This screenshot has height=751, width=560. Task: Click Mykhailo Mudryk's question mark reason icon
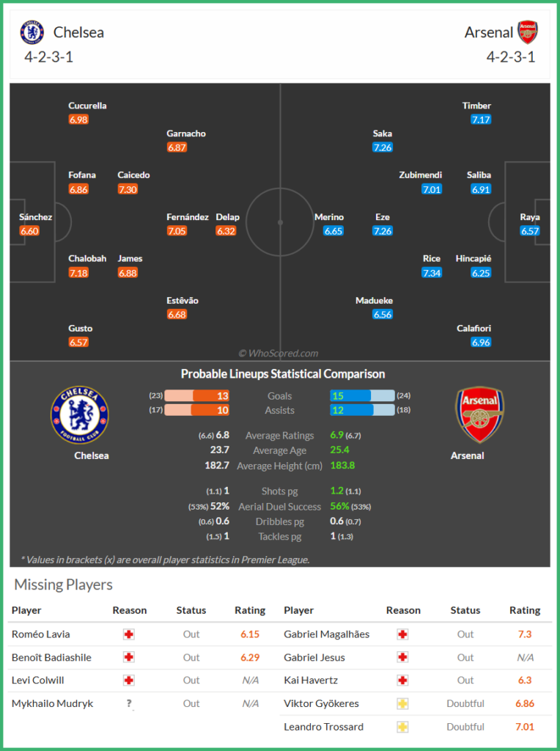[x=129, y=703]
